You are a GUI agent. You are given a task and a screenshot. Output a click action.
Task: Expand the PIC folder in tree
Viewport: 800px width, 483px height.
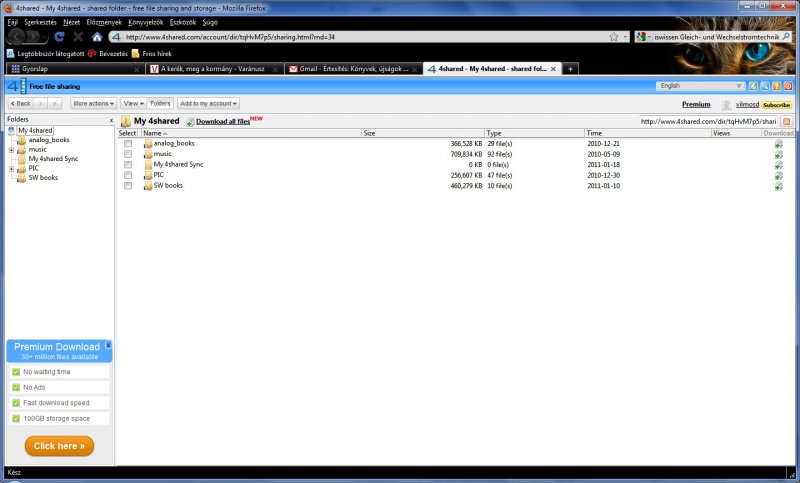[x=11, y=169]
